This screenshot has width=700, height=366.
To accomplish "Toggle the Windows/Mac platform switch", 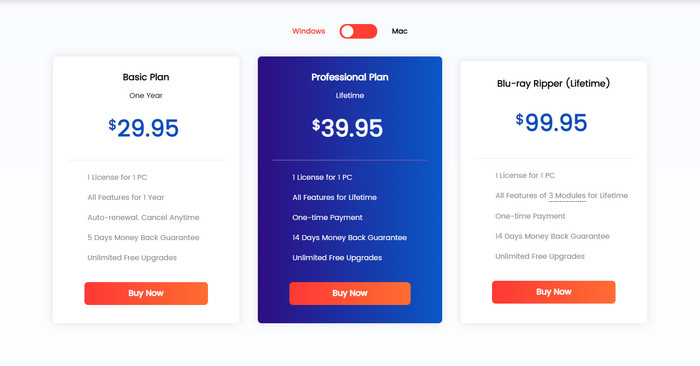I will (358, 31).
